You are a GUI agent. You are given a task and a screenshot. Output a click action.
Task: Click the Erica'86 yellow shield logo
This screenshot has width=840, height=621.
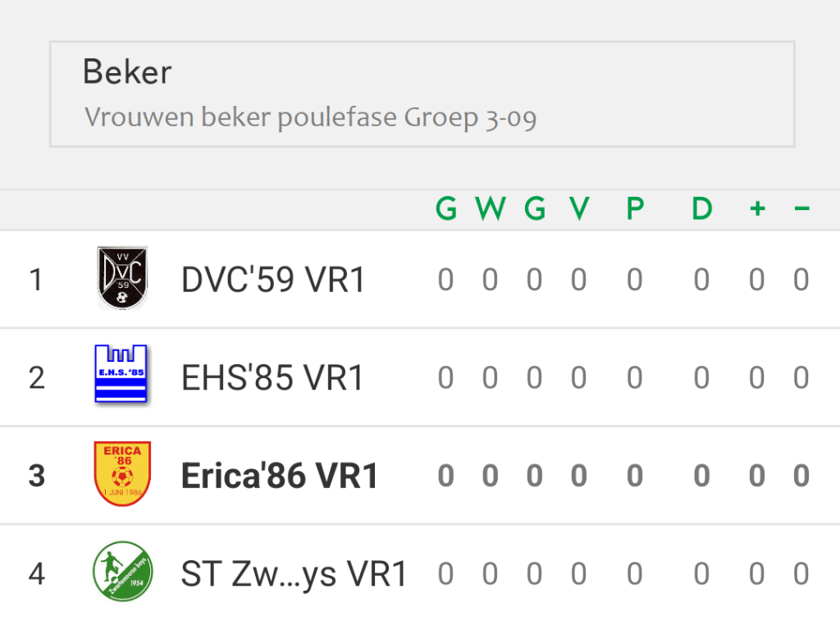[x=122, y=473]
